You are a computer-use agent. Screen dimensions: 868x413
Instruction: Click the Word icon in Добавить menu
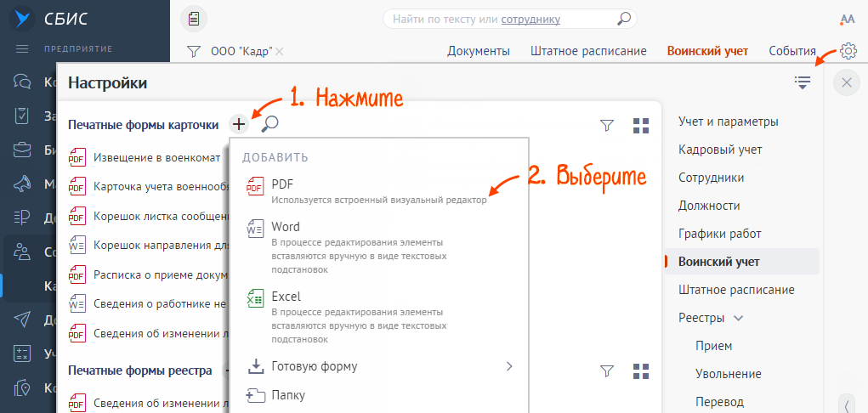point(255,228)
